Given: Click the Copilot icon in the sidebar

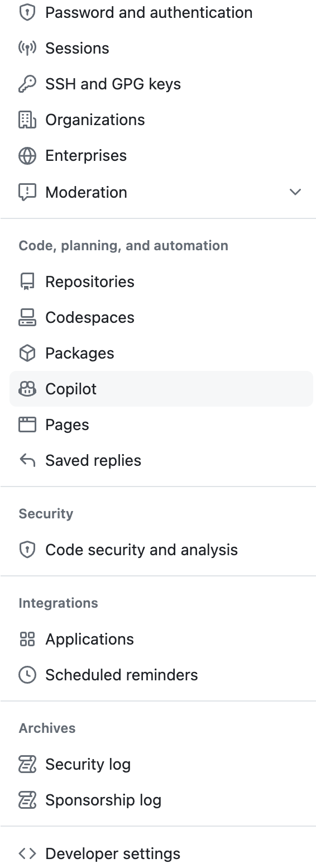Looking at the screenshot, I should click(27, 389).
